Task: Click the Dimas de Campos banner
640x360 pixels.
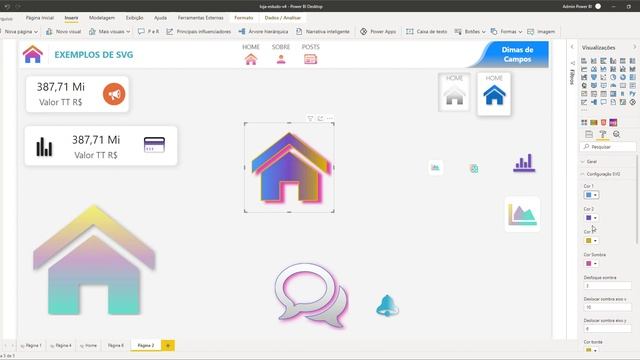Action: click(516, 54)
